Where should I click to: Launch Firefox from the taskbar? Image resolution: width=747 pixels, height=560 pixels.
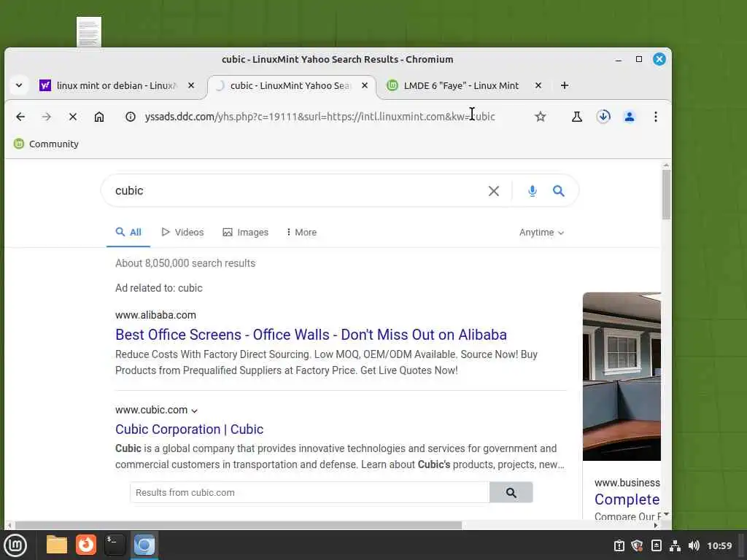86,545
